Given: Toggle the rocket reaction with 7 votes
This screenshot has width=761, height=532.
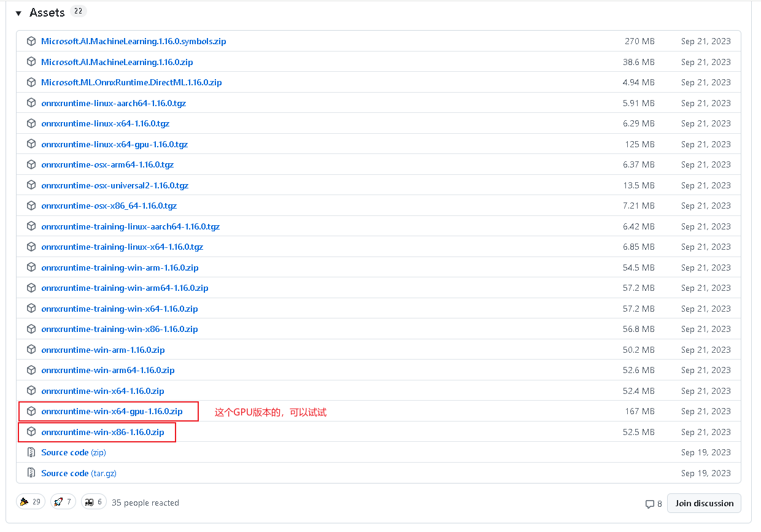Looking at the screenshot, I should [63, 501].
